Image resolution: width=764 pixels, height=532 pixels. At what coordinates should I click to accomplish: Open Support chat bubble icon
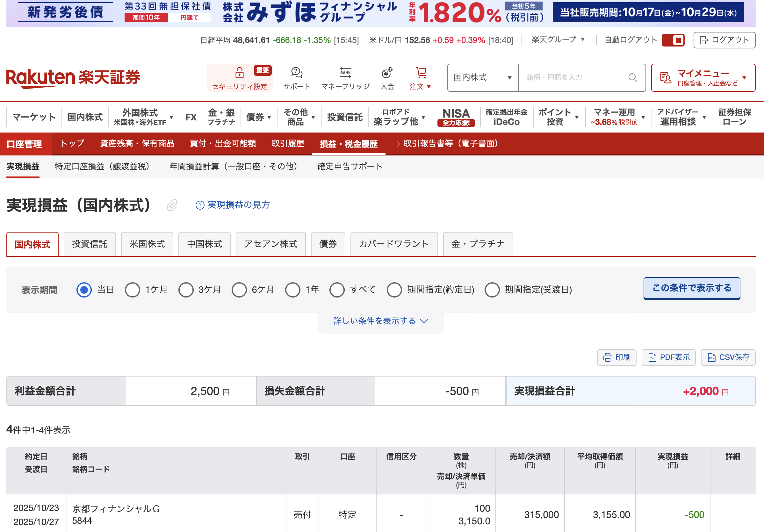pyautogui.click(x=296, y=73)
